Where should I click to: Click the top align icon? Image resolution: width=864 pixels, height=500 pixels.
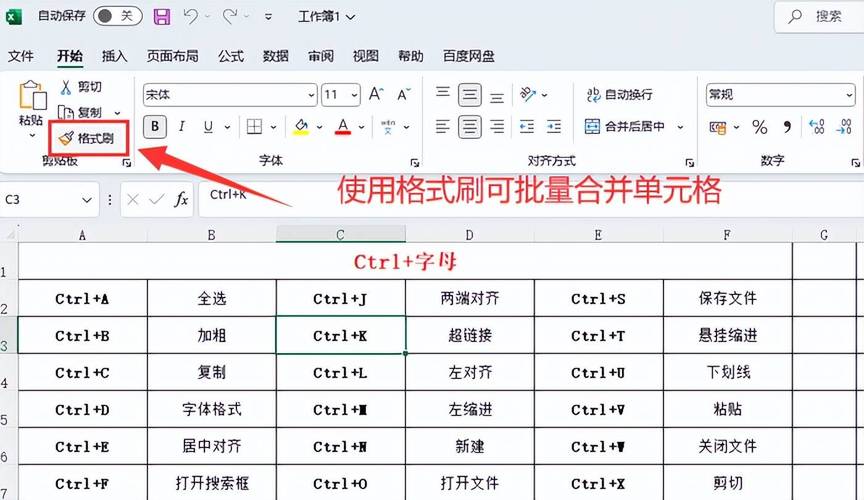(x=442, y=93)
